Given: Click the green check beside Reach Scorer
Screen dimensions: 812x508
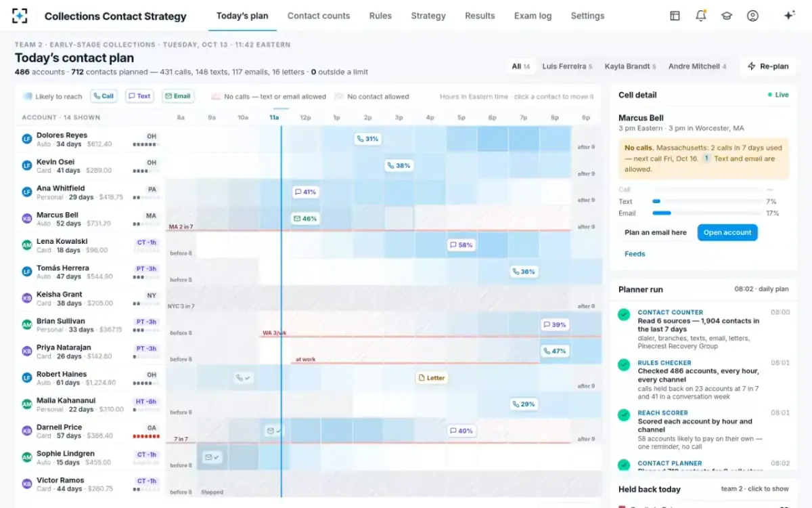Looking at the screenshot, I should coord(624,415).
